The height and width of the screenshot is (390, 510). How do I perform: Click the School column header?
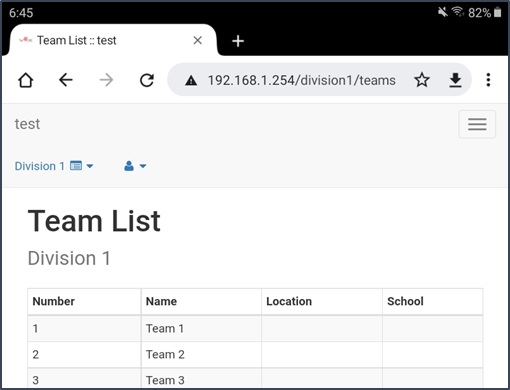433,301
